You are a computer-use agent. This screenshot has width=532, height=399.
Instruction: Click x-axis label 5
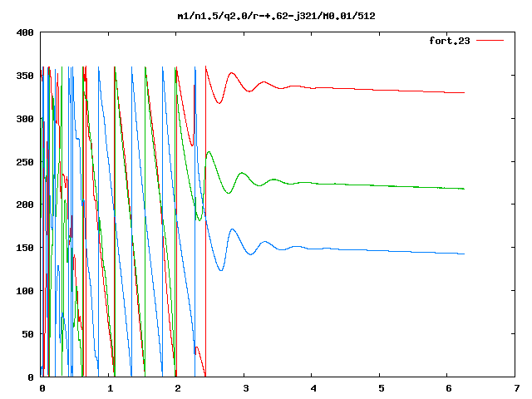click(381, 388)
